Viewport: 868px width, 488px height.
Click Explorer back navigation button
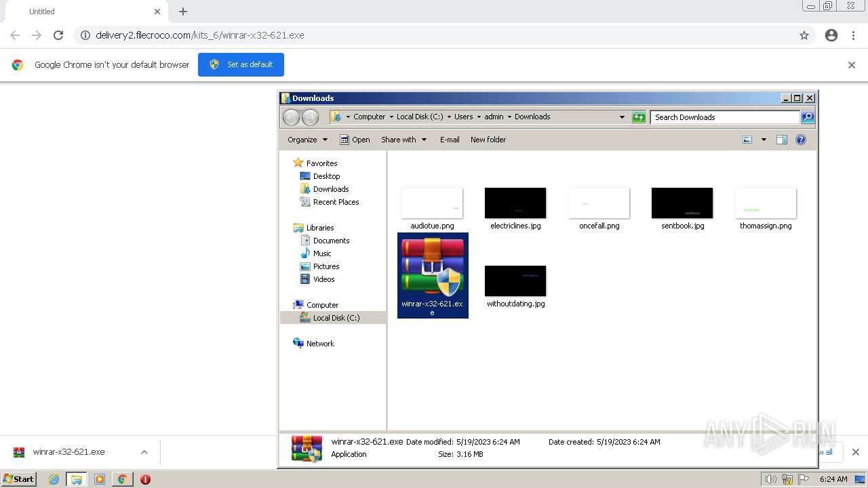coord(291,117)
